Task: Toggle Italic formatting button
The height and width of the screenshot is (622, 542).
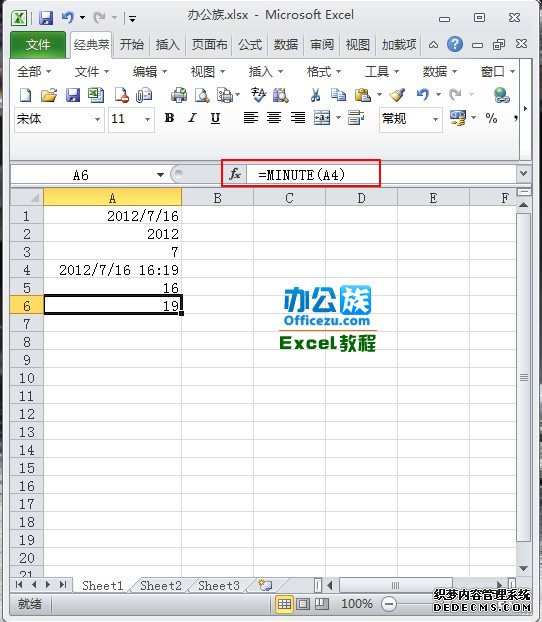Action: tap(193, 118)
